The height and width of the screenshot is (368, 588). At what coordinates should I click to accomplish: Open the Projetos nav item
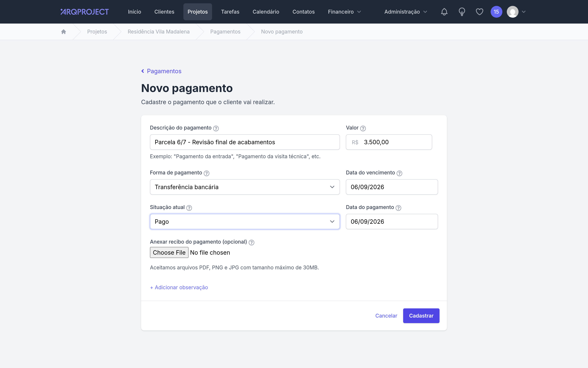coord(198,12)
